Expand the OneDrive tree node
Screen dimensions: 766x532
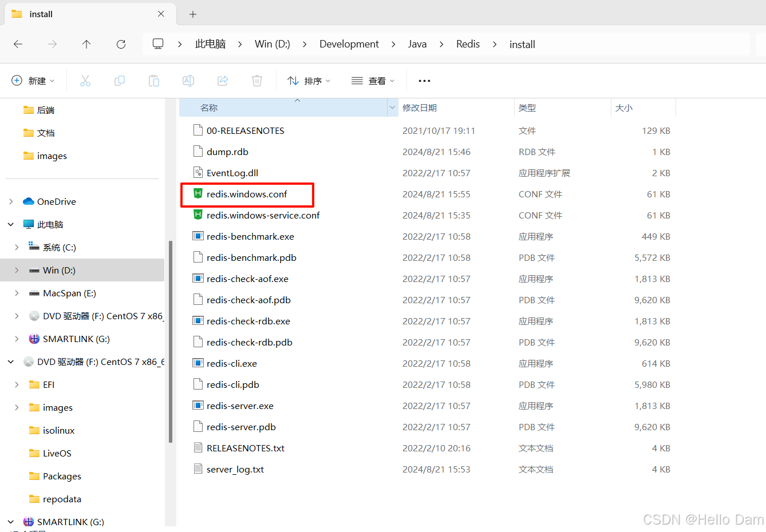11,201
